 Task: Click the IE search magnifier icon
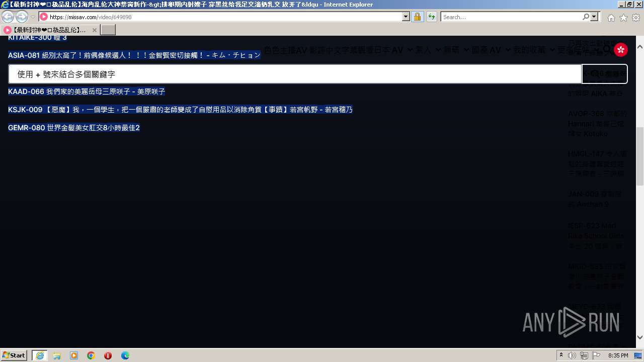coord(586,17)
